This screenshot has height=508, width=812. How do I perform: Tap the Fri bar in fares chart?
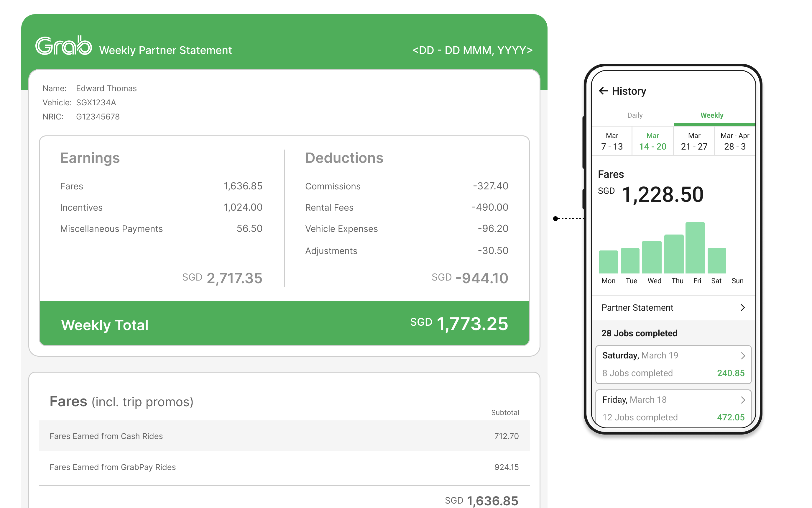click(x=695, y=248)
